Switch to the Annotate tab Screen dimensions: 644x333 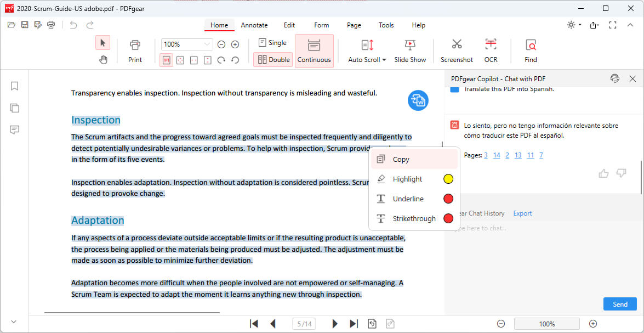click(x=254, y=25)
